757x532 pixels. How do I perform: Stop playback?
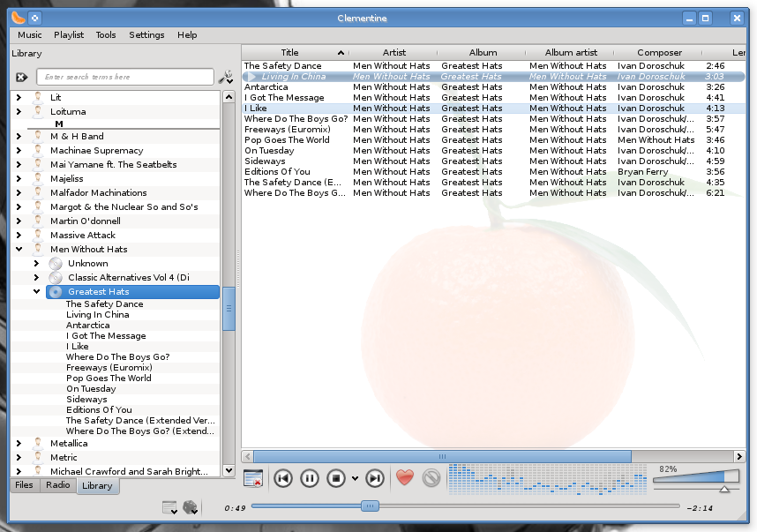click(x=336, y=478)
